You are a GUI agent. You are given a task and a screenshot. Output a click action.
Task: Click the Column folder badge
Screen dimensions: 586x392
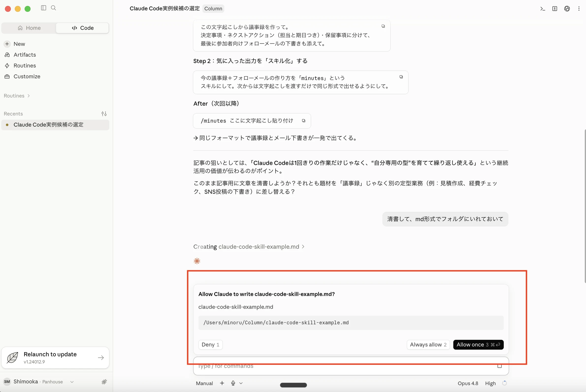[213, 9]
